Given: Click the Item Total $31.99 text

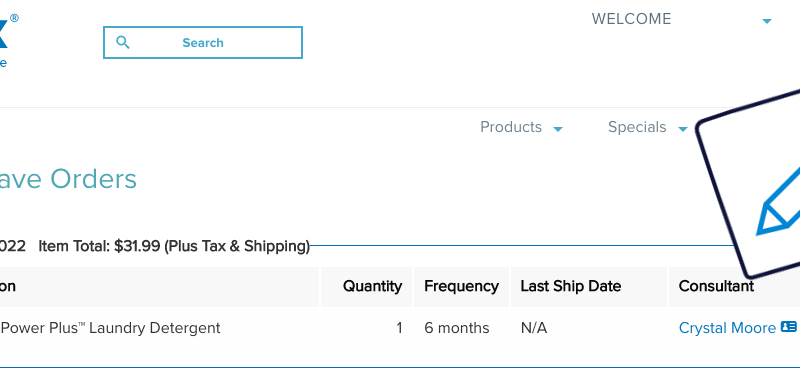Looking at the screenshot, I should [174, 246].
